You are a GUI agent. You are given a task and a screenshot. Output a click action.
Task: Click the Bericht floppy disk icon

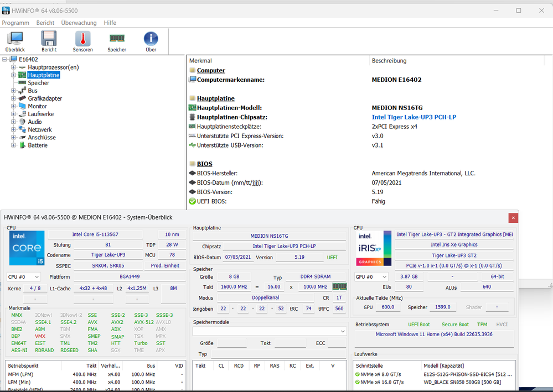(49, 39)
